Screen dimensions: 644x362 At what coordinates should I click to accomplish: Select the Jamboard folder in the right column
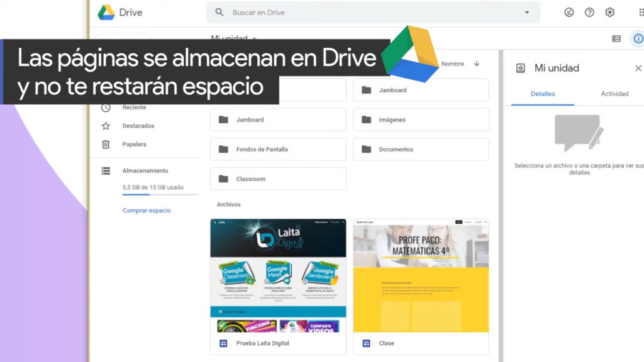[421, 90]
